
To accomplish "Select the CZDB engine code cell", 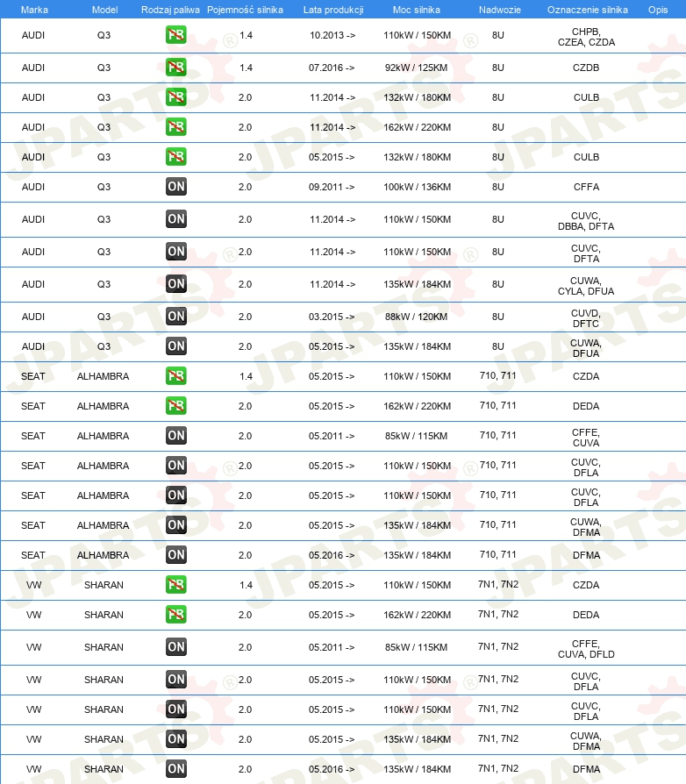I will (586, 68).
